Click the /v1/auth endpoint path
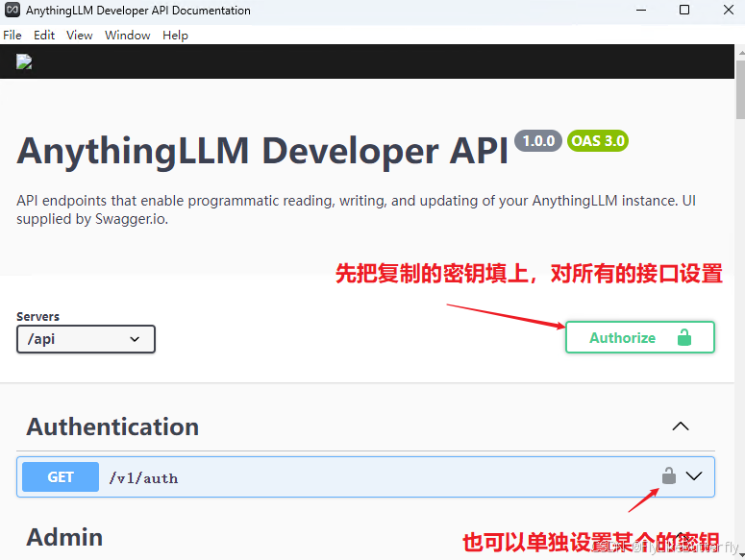The height and width of the screenshot is (560, 745). pyautogui.click(x=143, y=478)
